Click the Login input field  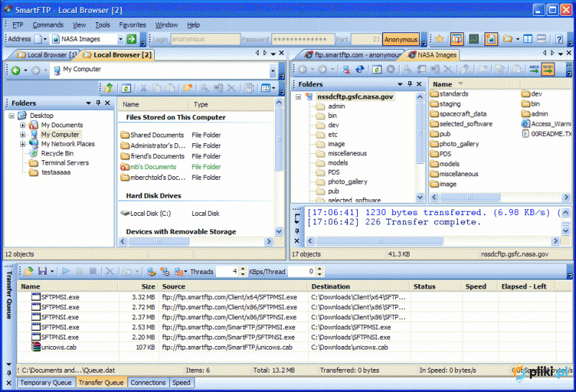[205, 40]
